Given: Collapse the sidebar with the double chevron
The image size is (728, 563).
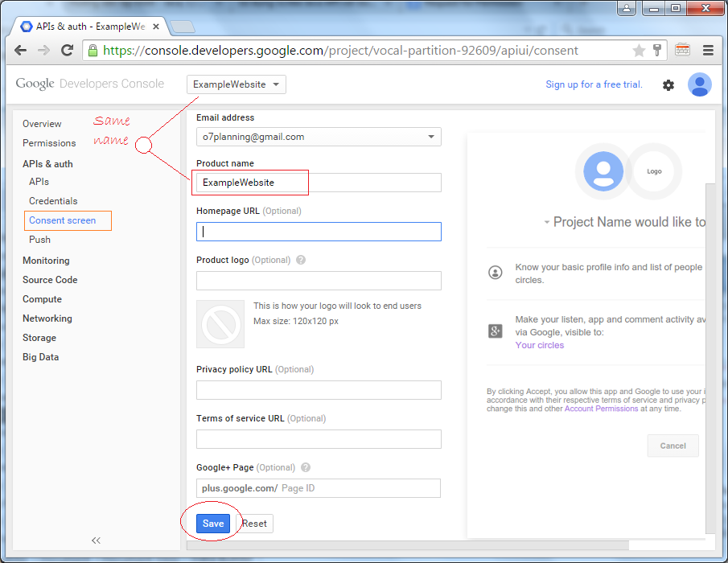Looking at the screenshot, I should [96, 540].
